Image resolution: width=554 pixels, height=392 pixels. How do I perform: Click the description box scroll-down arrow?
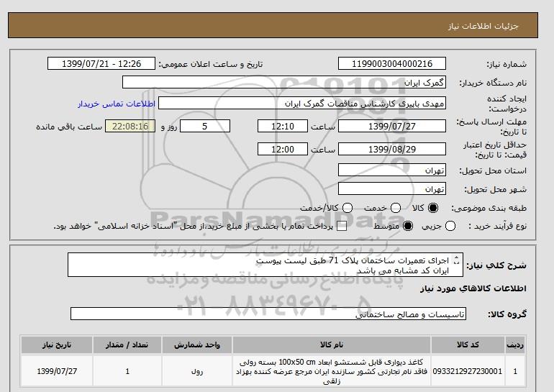456,263
